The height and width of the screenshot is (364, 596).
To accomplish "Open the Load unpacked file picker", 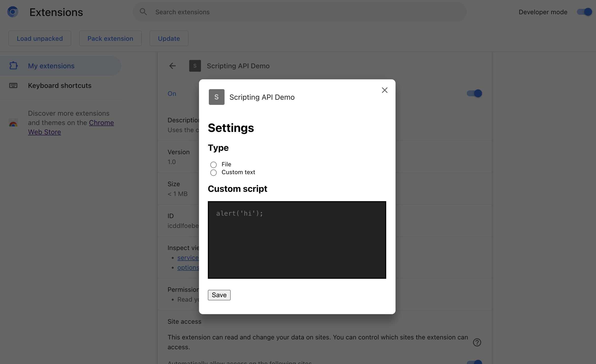I will pos(40,38).
